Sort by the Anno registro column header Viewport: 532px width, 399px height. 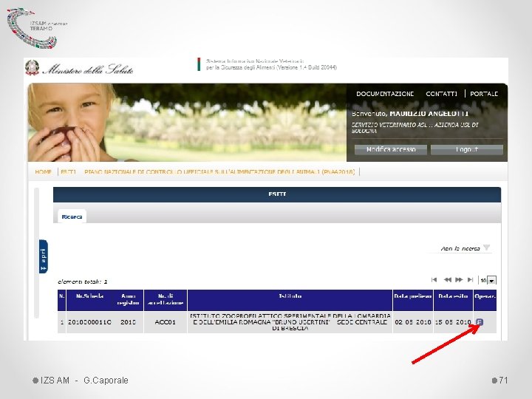coord(129,300)
